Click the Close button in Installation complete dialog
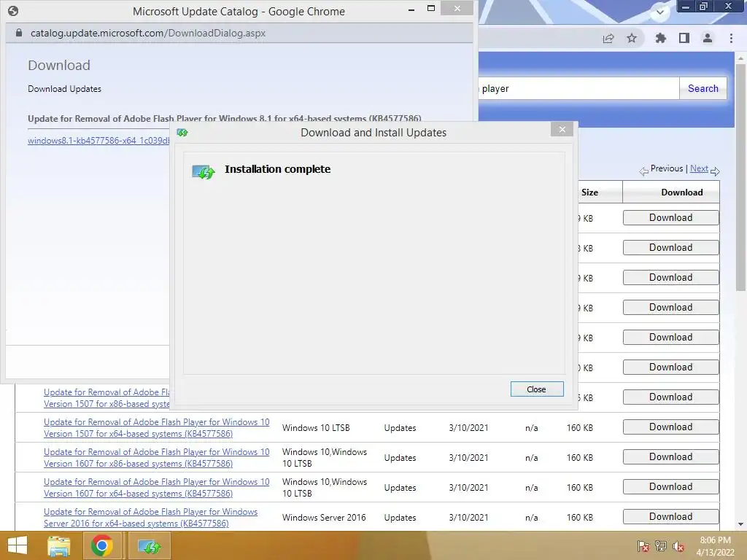 pyautogui.click(x=537, y=389)
